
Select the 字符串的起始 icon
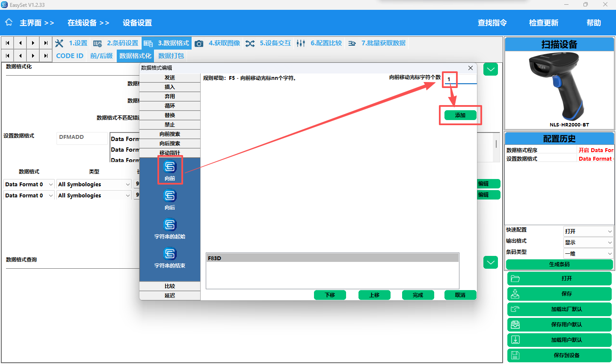tap(170, 225)
